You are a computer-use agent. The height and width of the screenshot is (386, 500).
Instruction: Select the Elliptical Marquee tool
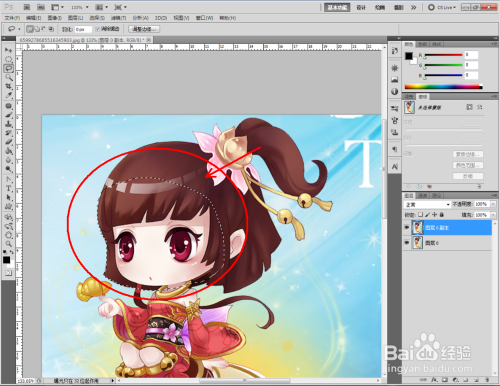tap(8, 59)
